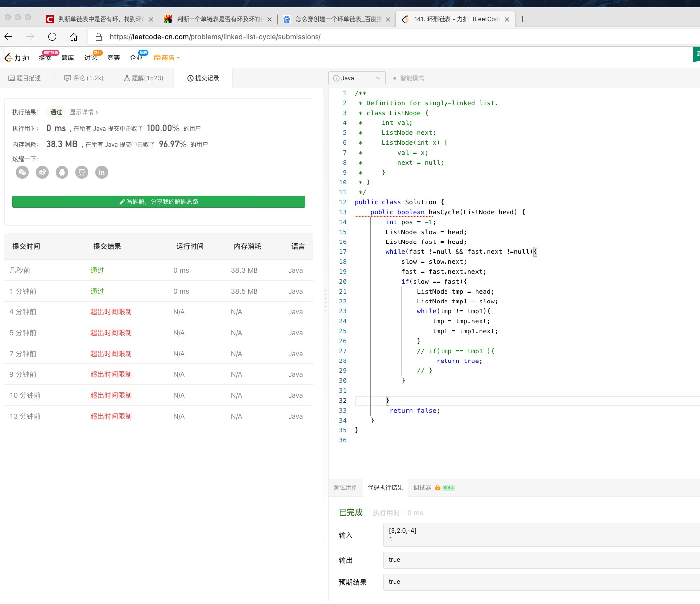Viewport: 700px width, 604px height.
Task: Switch to 题目描述 tab
Action: tap(25, 78)
